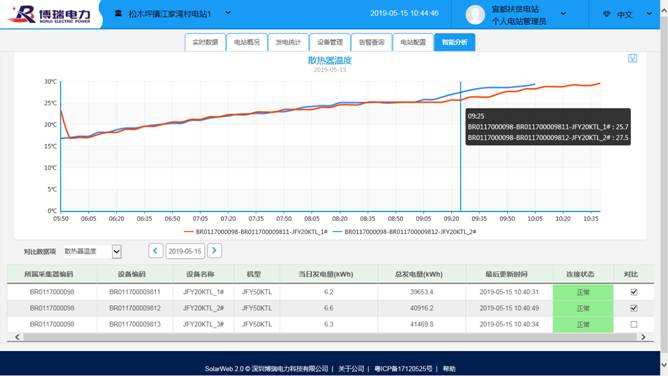Switch to the 设备管理 tab
The width and height of the screenshot is (668, 376).
[330, 42]
